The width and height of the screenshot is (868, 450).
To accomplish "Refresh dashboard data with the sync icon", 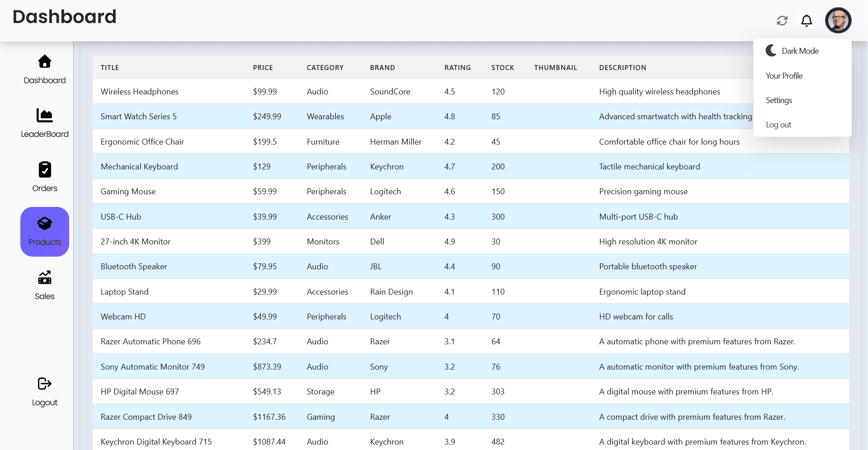I will pyautogui.click(x=782, y=20).
